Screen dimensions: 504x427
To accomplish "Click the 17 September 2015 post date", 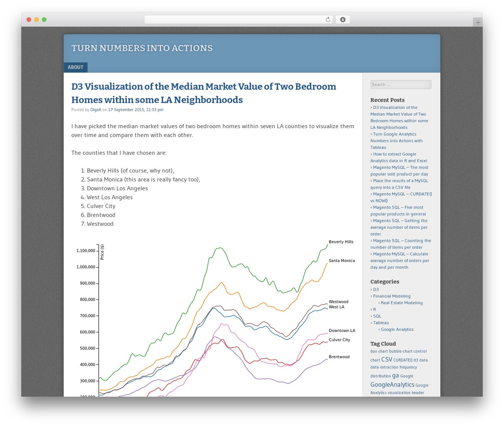I will coord(136,110).
